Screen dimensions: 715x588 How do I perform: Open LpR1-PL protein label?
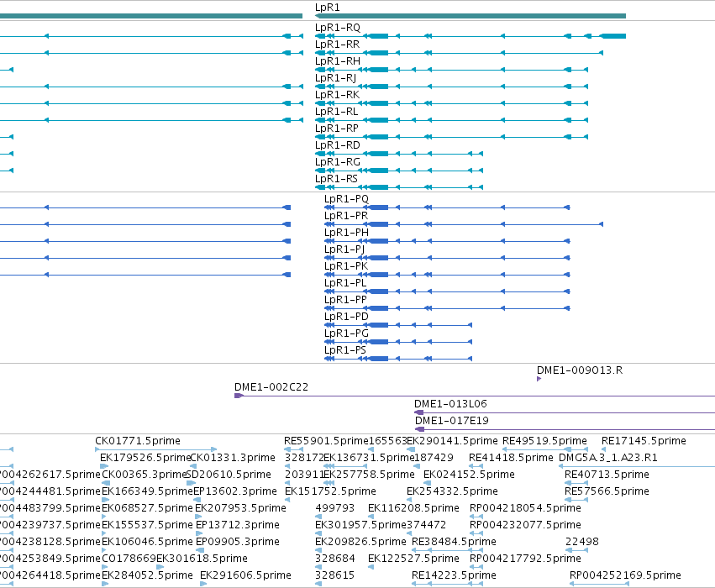345,283
